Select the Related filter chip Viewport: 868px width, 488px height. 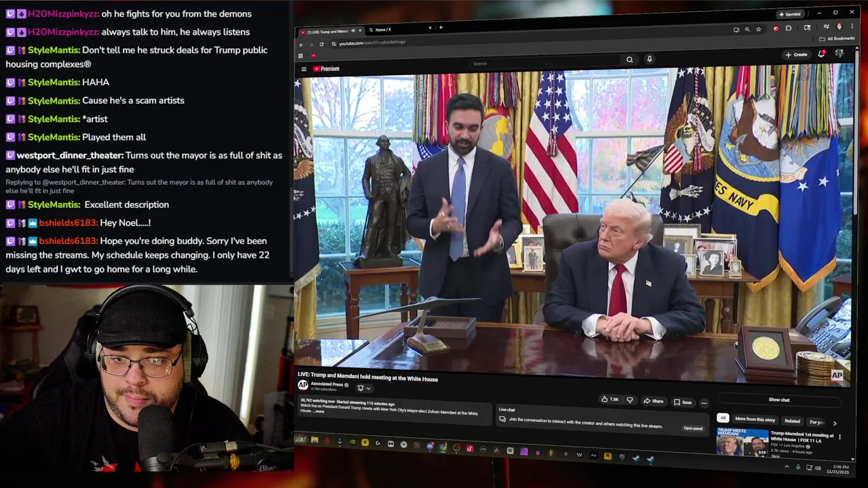[792, 421]
